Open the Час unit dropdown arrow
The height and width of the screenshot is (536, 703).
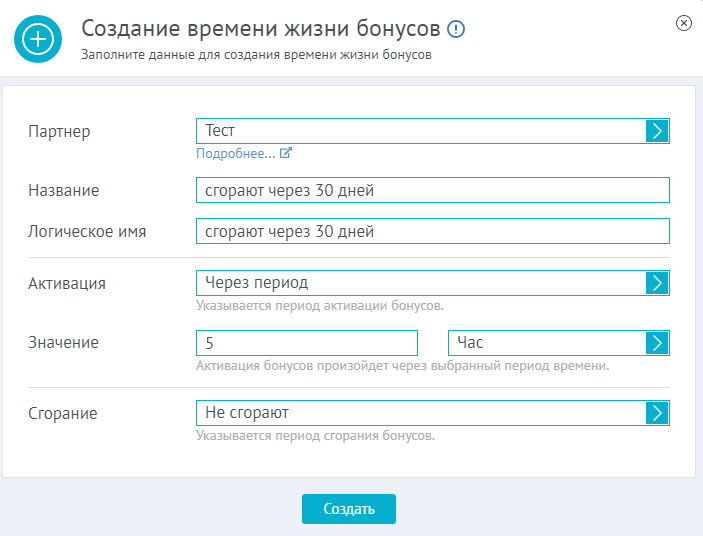pos(657,343)
